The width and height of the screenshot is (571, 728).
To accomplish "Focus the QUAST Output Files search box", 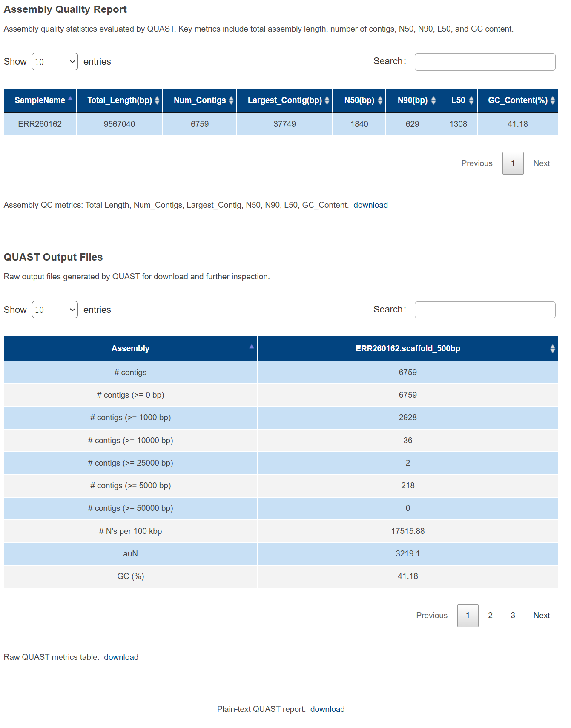I will coord(485,310).
